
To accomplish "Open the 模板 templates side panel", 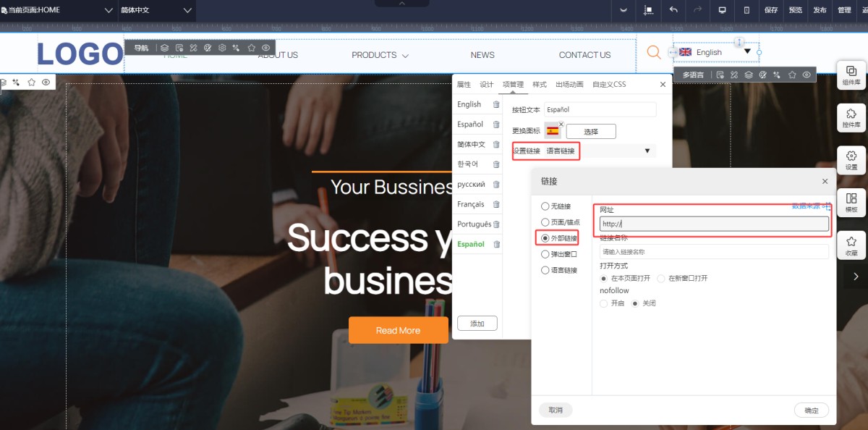I will (851, 202).
